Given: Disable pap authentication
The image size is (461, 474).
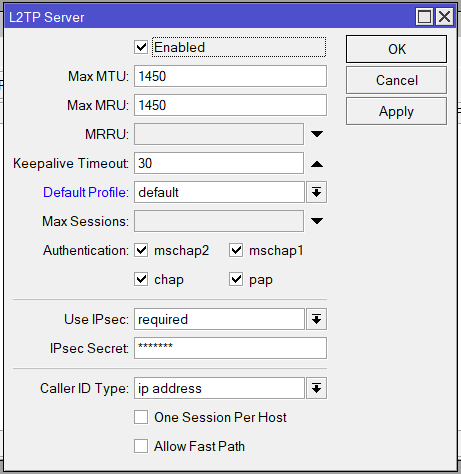Looking at the screenshot, I should 236,279.
